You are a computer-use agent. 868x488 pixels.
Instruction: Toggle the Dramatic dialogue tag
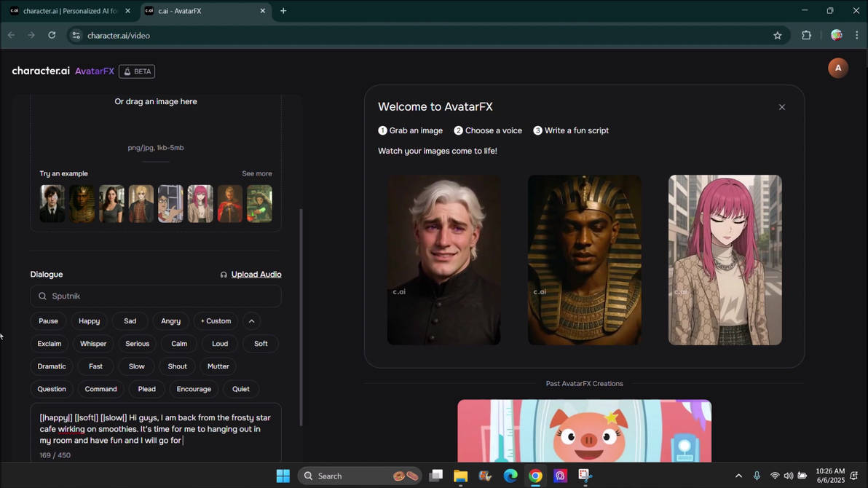(51, 366)
